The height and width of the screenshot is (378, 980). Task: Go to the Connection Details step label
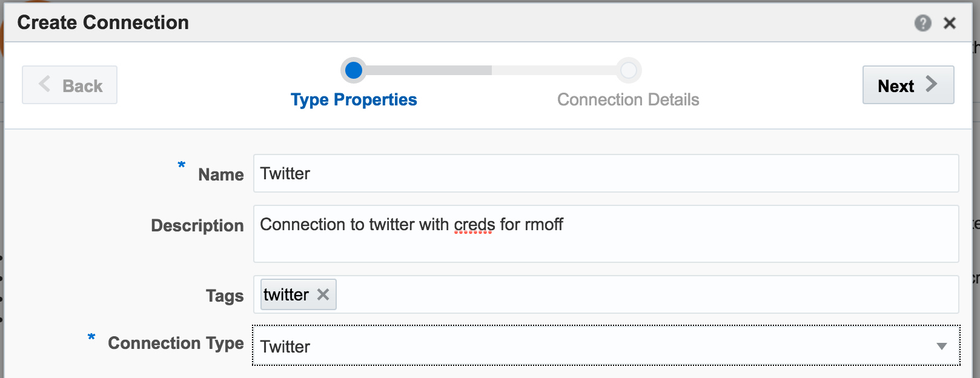point(628,99)
